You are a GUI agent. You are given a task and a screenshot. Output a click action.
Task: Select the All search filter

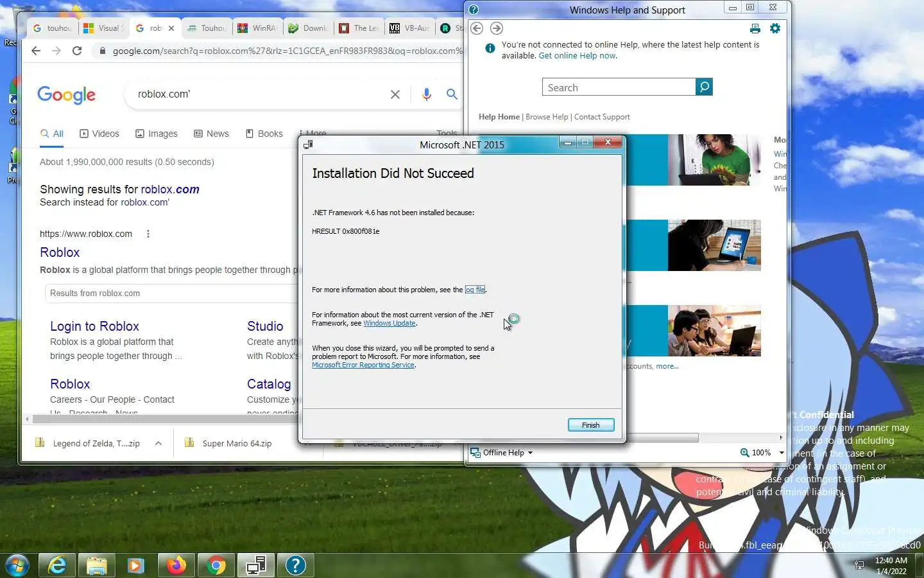pyautogui.click(x=52, y=134)
